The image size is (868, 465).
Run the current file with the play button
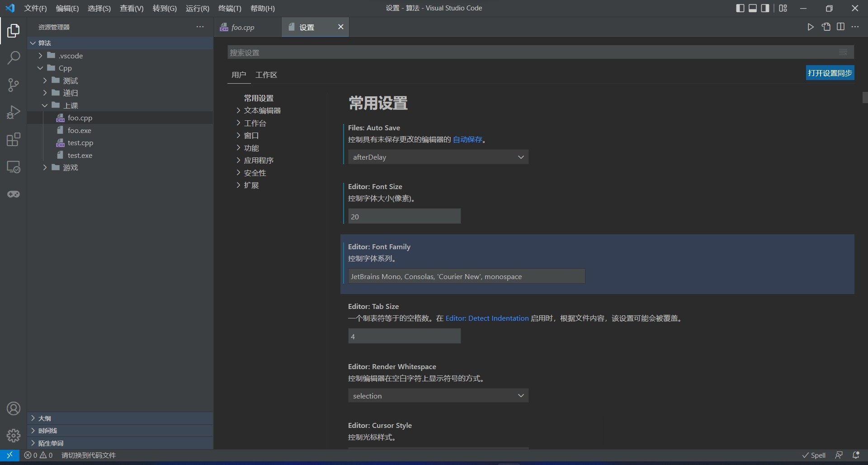(x=810, y=27)
